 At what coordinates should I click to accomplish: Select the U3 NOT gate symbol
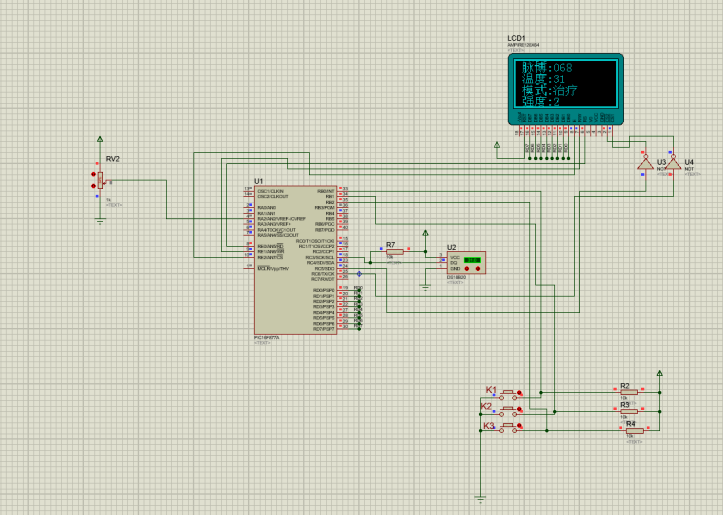[x=645, y=163]
